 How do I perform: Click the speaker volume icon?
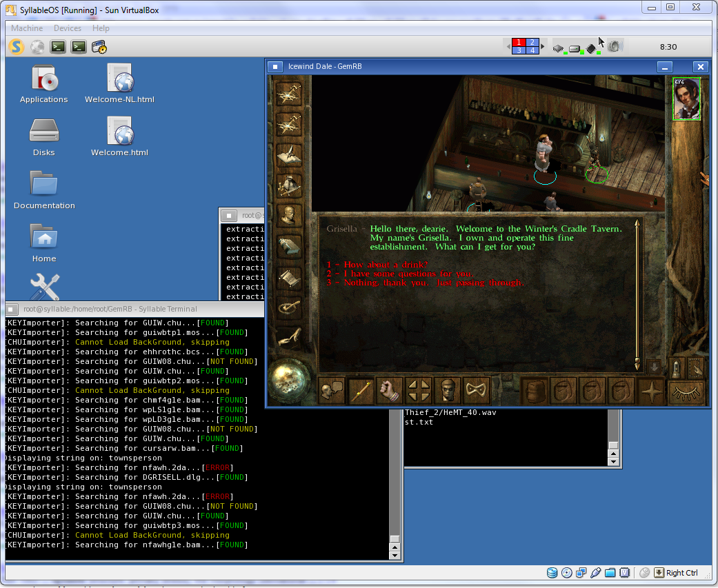coord(615,47)
